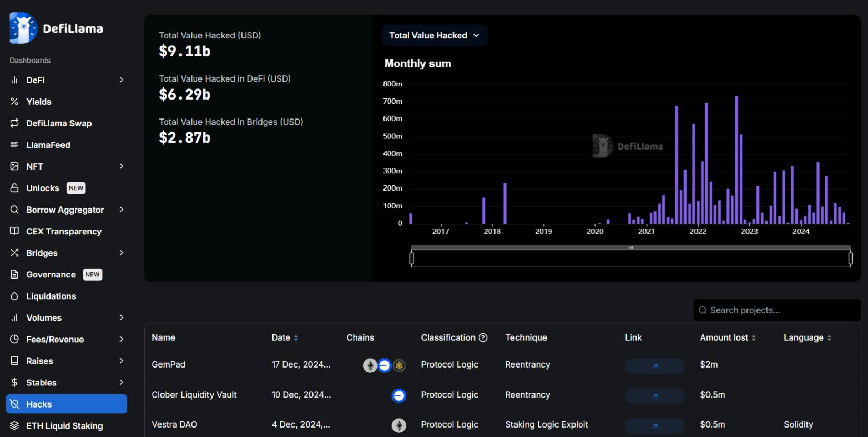Click the DefiLlama logo icon

[23, 28]
